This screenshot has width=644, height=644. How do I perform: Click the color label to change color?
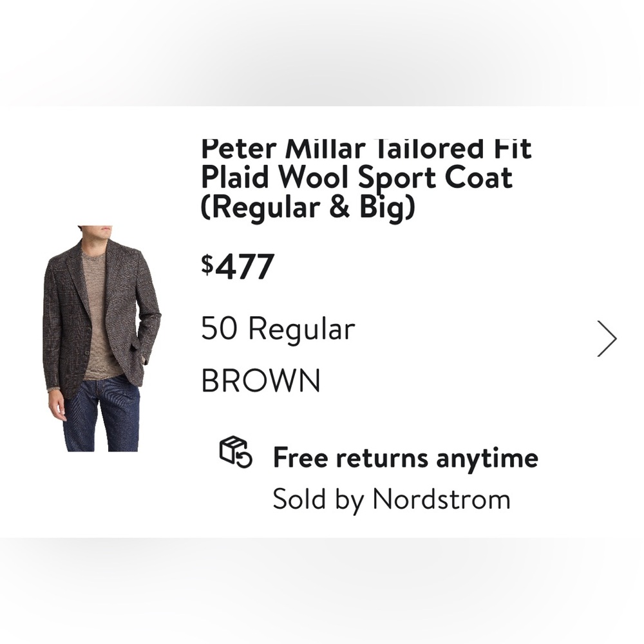(x=260, y=380)
